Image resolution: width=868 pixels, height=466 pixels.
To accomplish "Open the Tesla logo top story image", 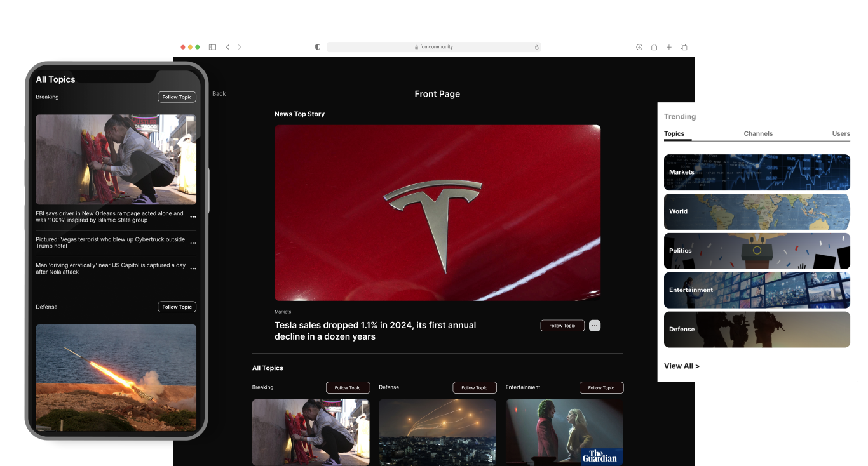I will pyautogui.click(x=437, y=213).
